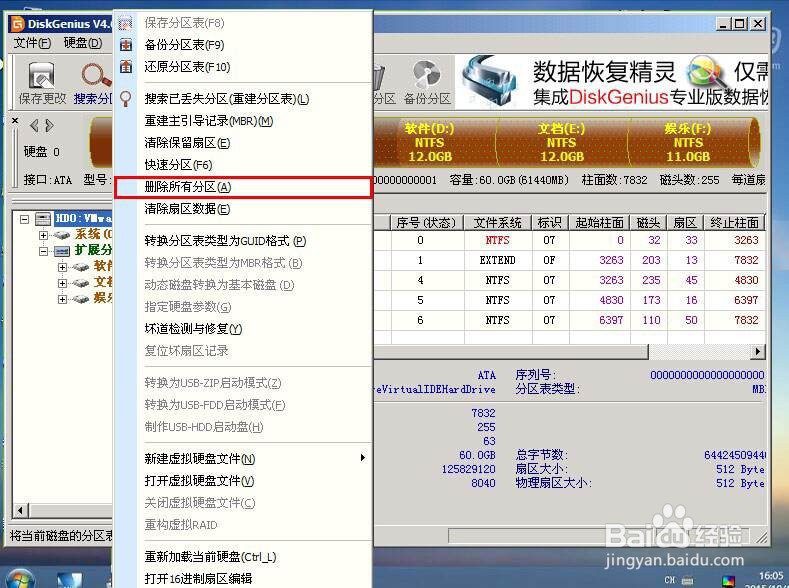
Task: Collapse the 扩展分区 tree node
Action: [43, 251]
